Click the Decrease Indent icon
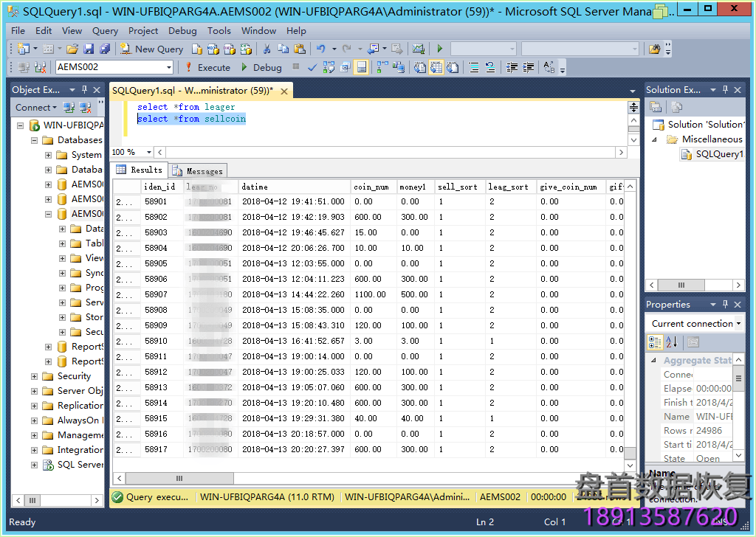The height and width of the screenshot is (537, 756). pyautogui.click(x=512, y=67)
